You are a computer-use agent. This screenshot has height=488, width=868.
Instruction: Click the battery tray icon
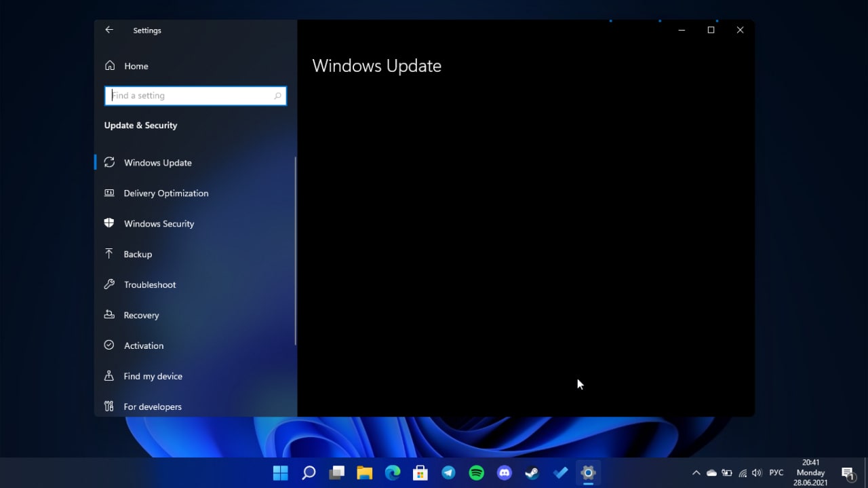727,473
